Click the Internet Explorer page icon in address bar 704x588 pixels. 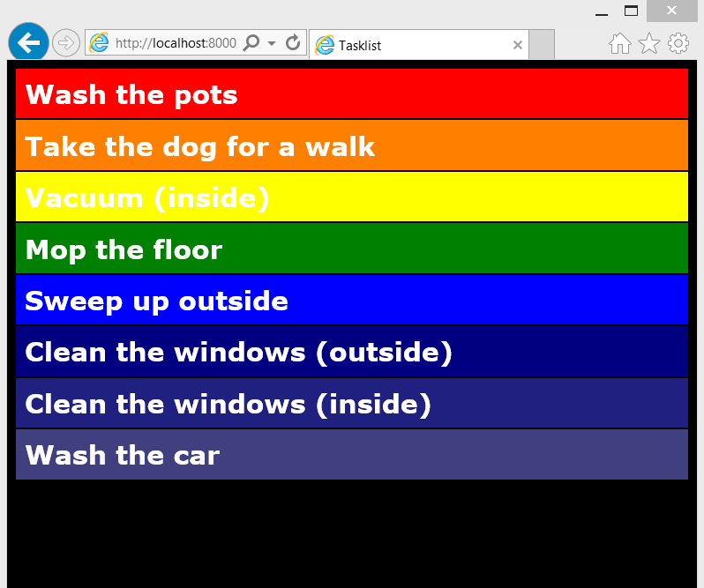100,43
